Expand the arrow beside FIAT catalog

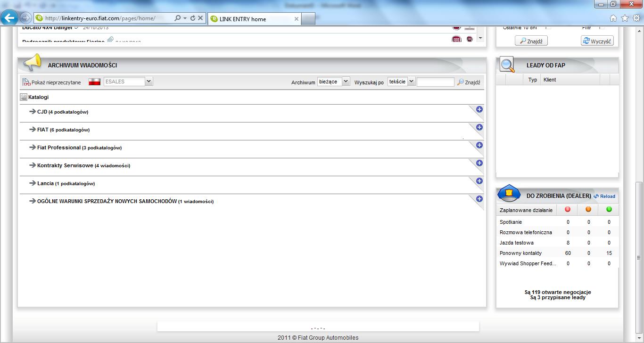[x=33, y=130]
